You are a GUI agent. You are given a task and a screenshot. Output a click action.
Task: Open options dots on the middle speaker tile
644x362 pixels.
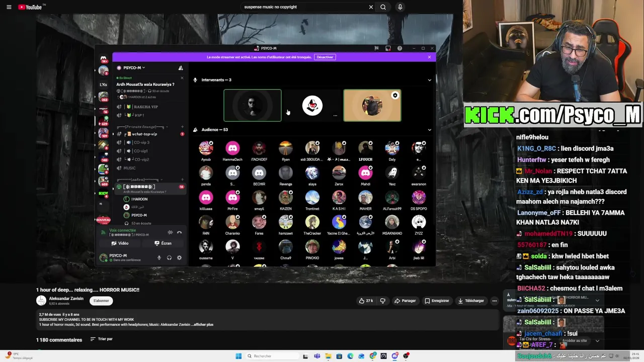(x=335, y=116)
